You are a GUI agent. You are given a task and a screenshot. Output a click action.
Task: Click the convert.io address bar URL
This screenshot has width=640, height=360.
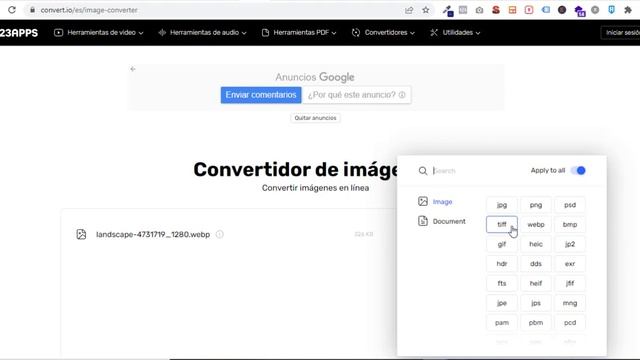pos(89,10)
